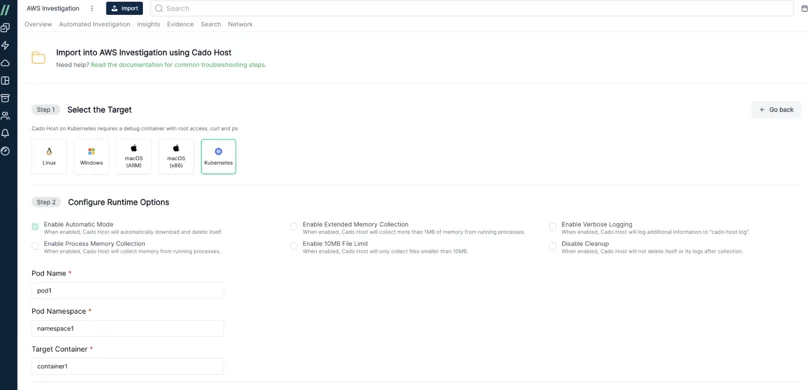Click the Step 2 badge
This screenshot has height=390, width=810.
(x=46, y=202)
